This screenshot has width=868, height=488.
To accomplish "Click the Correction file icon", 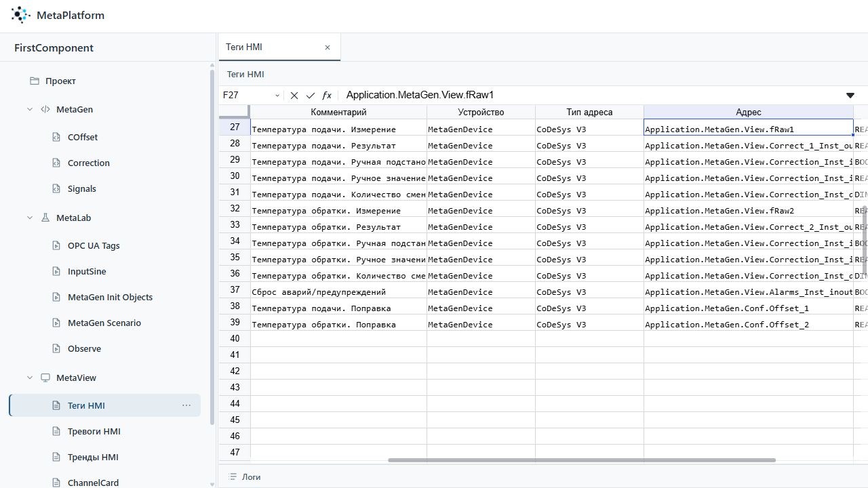I will [57, 163].
